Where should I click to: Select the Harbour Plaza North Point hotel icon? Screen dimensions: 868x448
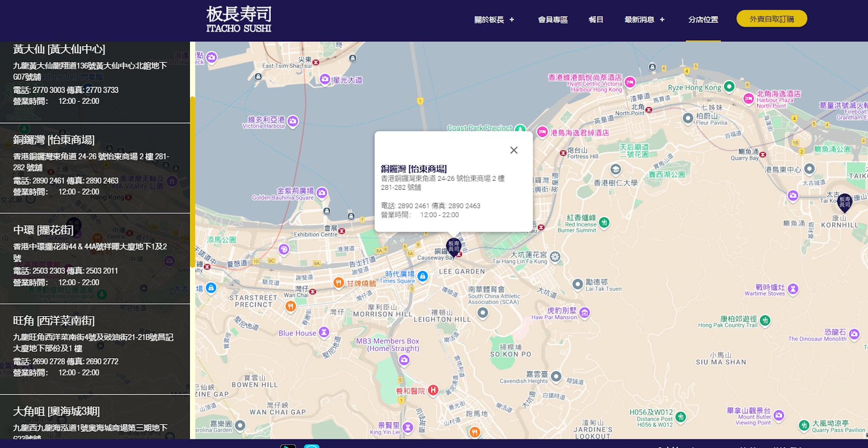tap(748, 98)
